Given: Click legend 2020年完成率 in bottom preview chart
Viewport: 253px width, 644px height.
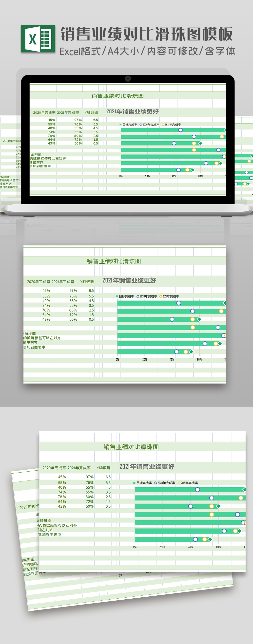Looking at the screenshot, I should click(x=165, y=483).
